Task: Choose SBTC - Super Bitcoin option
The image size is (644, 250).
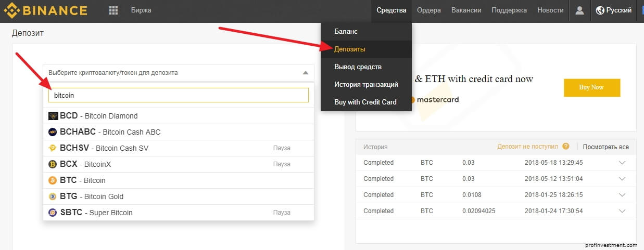Action: click(179, 213)
